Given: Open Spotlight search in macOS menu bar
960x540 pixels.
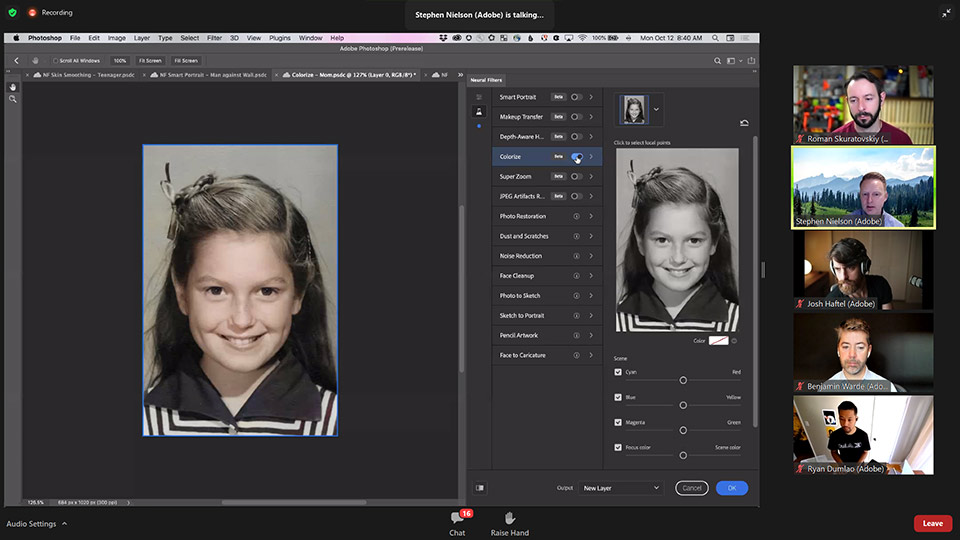Looking at the screenshot, I should pos(715,38).
